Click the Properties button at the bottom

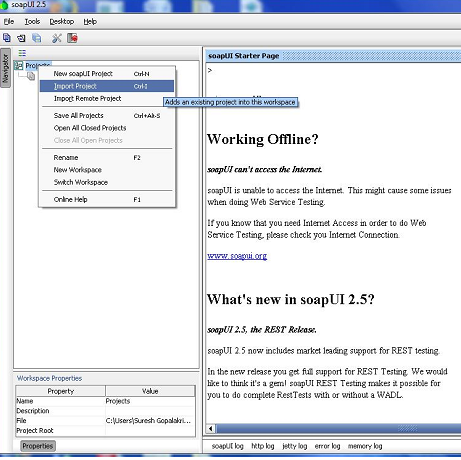[38, 446]
